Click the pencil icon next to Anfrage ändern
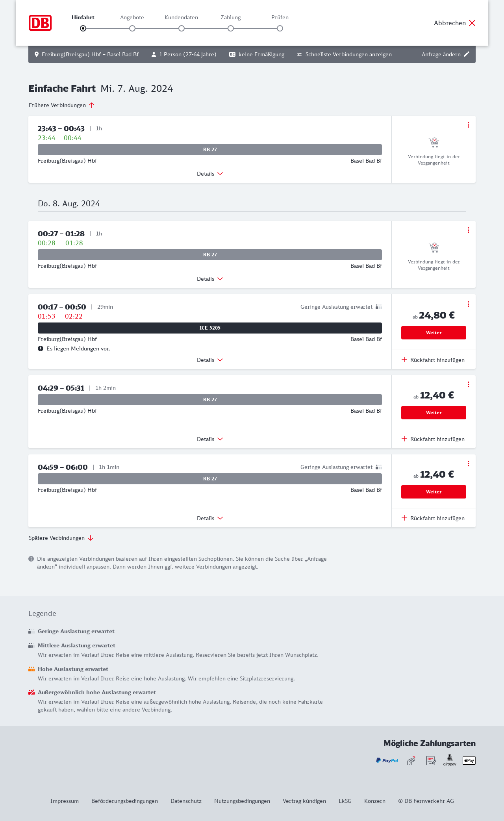The image size is (504, 821). point(467,54)
